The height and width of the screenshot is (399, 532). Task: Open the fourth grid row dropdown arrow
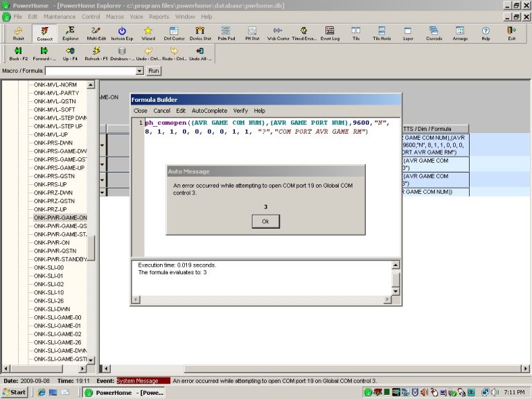[102, 193]
